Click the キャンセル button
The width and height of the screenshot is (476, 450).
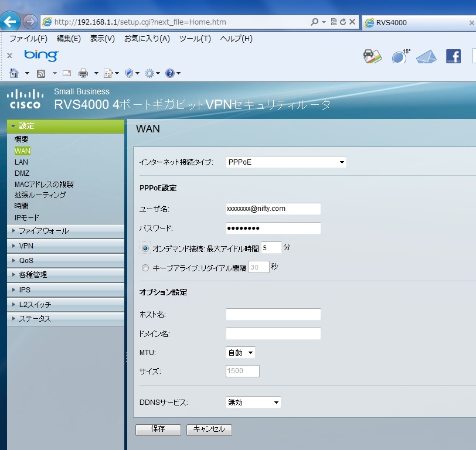pyautogui.click(x=209, y=429)
